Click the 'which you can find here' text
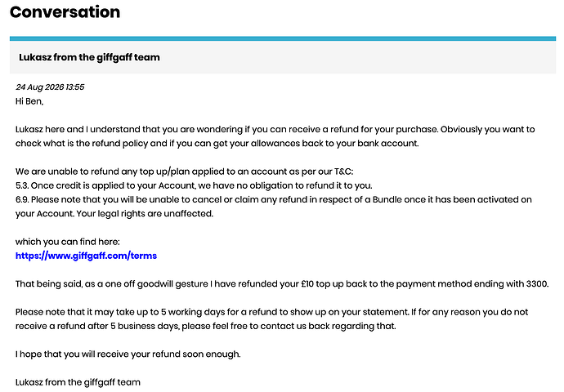 [x=68, y=242]
